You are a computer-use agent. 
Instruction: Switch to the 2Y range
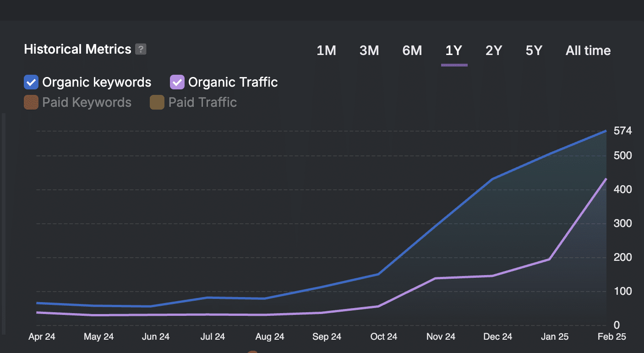click(494, 50)
